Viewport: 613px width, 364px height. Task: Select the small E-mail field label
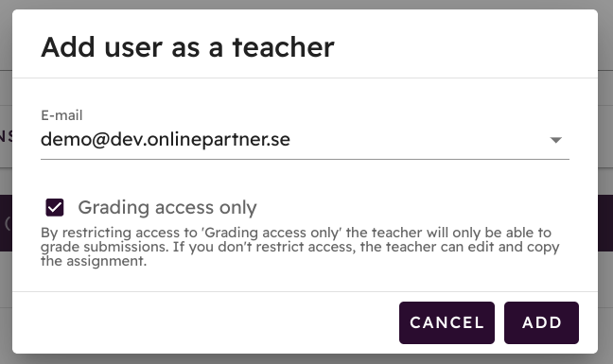click(x=61, y=115)
